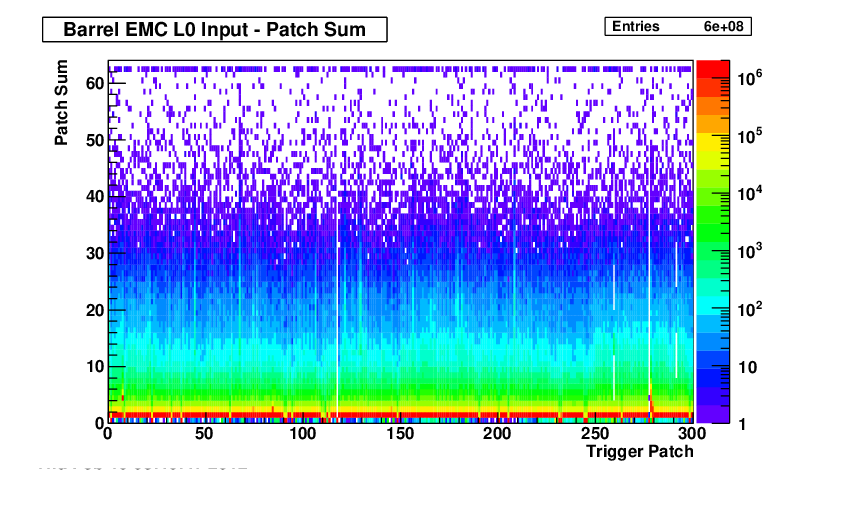Click x-axis label 300

point(692,434)
